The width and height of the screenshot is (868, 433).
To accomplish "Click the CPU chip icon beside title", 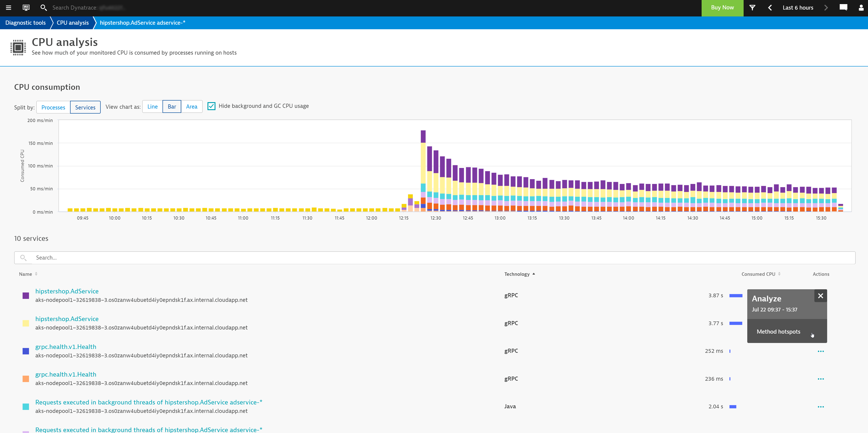I will tap(18, 48).
